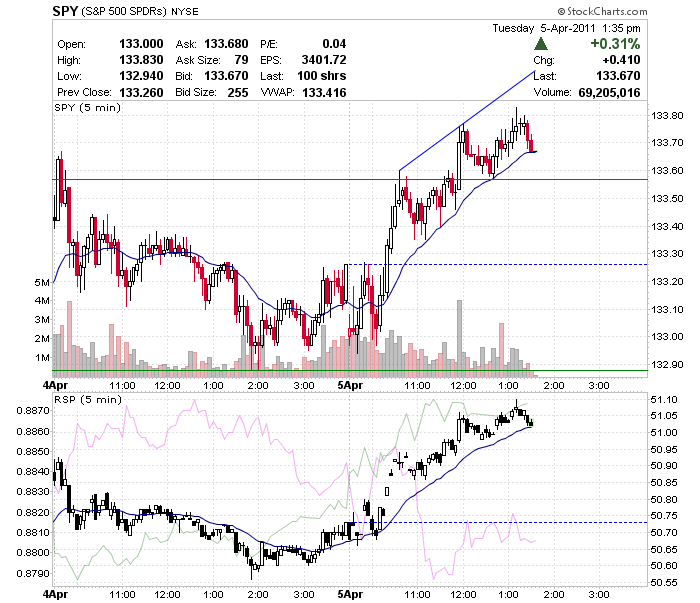Click the 0.8870 ratio axis label
The height and width of the screenshot is (603, 700).
click(33, 410)
